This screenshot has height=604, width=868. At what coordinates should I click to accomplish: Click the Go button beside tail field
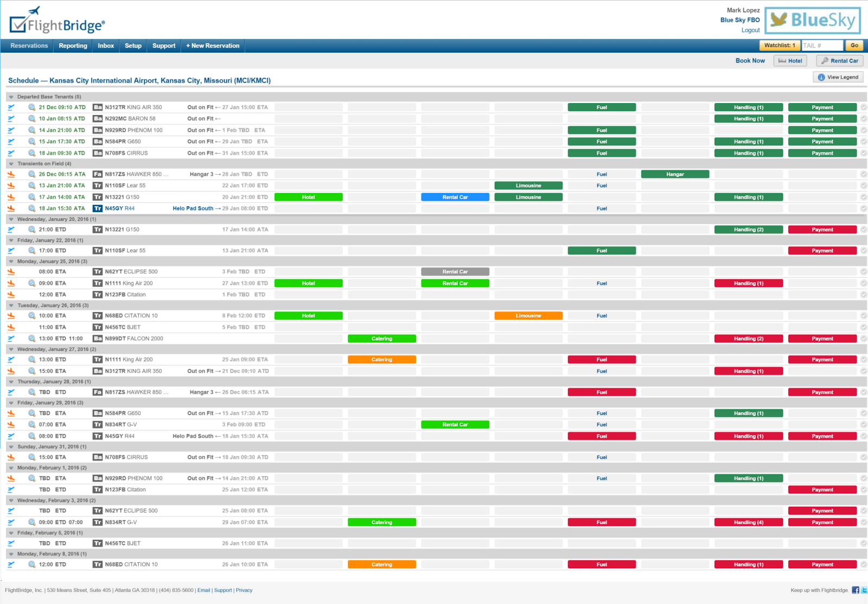coord(854,46)
